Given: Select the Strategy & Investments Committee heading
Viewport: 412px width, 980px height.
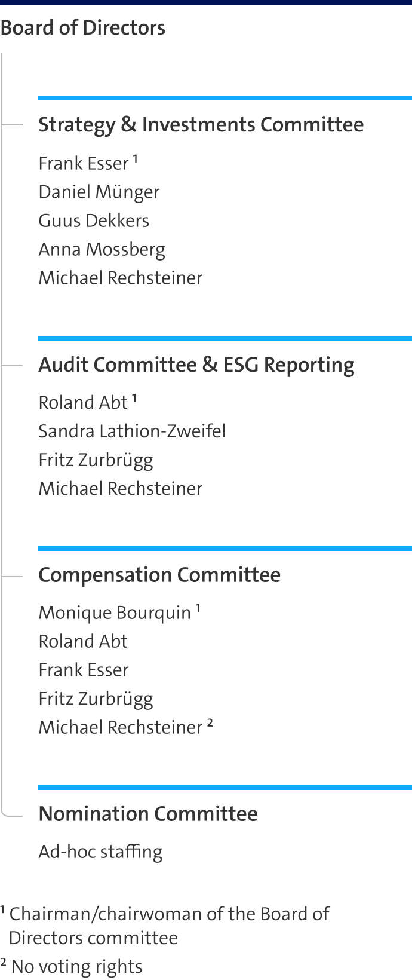Looking at the screenshot, I should 201,125.
